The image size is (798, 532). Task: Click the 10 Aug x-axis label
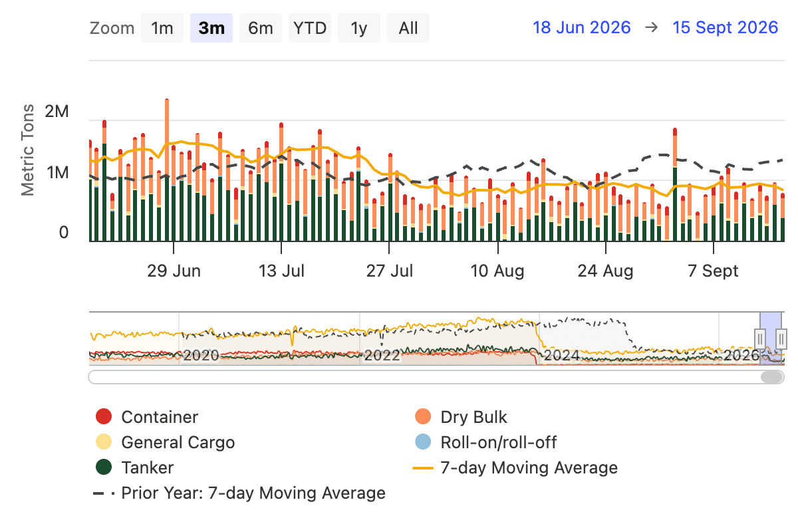[x=497, y=271]
